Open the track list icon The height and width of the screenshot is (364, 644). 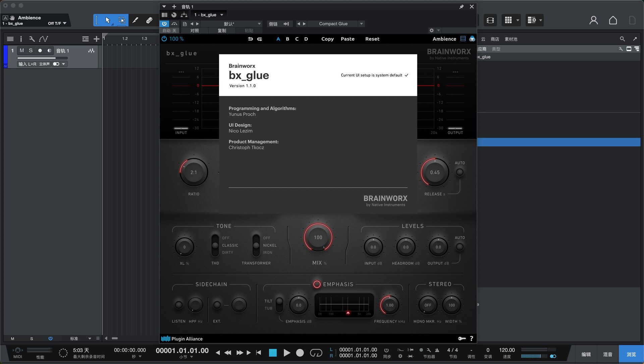pos(10,39)
